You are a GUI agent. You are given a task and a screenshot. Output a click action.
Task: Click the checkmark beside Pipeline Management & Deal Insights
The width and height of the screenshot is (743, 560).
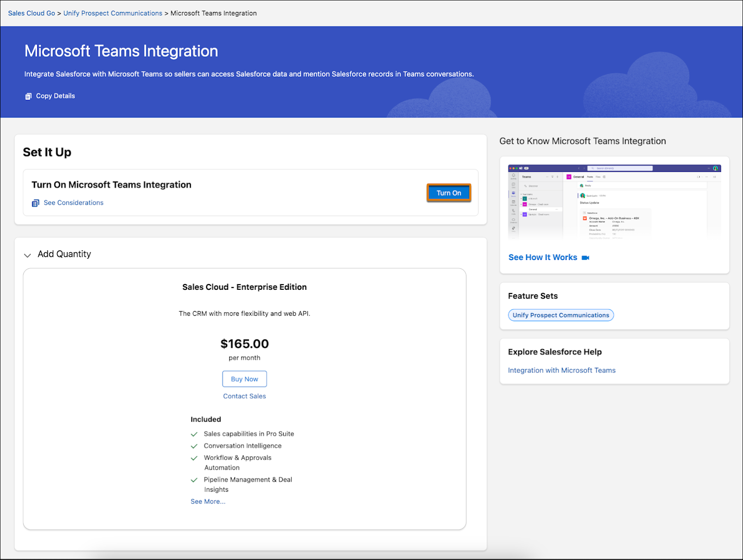coord(194,480)
